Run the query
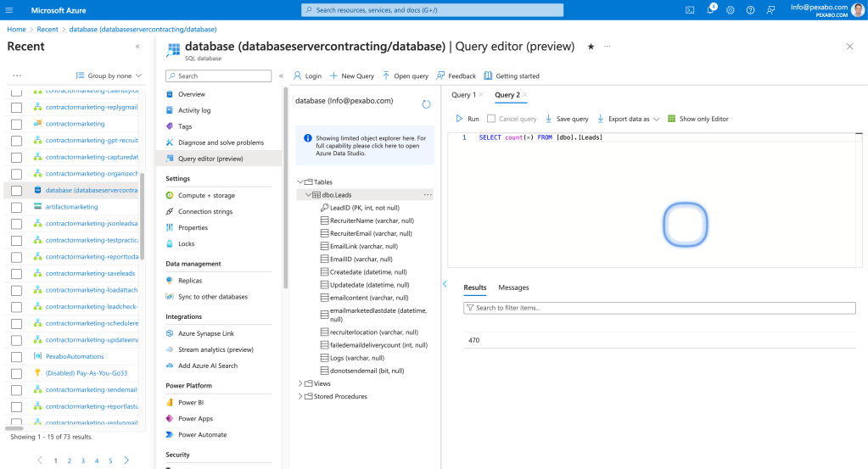Viewport: 868px width, 469px height. coord(468,119)
